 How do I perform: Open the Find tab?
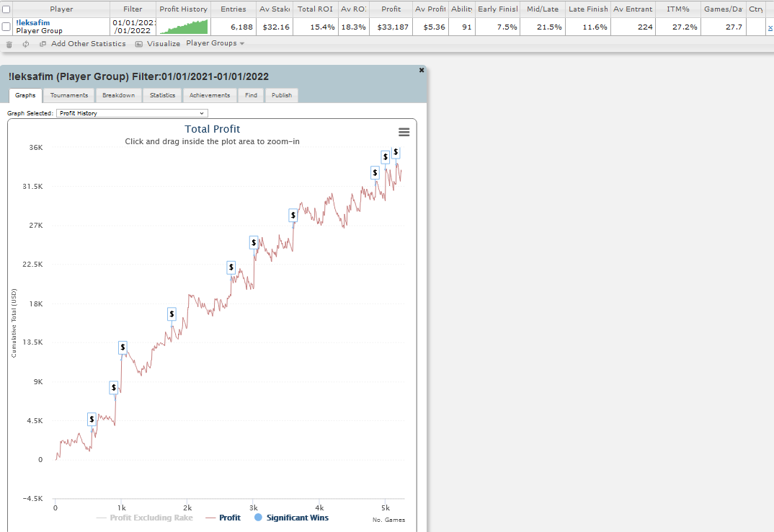(x=252, y=95)
